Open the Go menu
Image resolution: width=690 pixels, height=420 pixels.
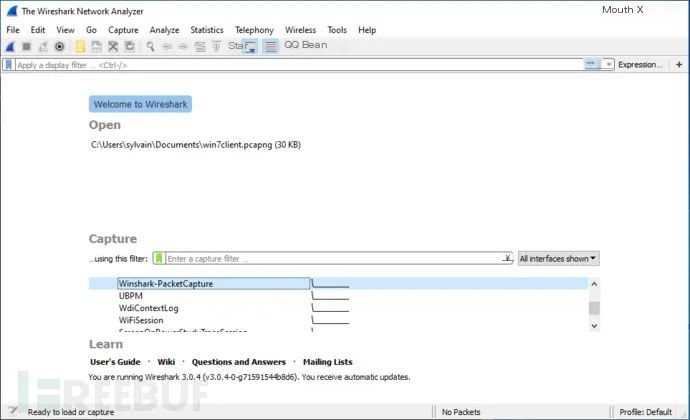tap(91, 30)
